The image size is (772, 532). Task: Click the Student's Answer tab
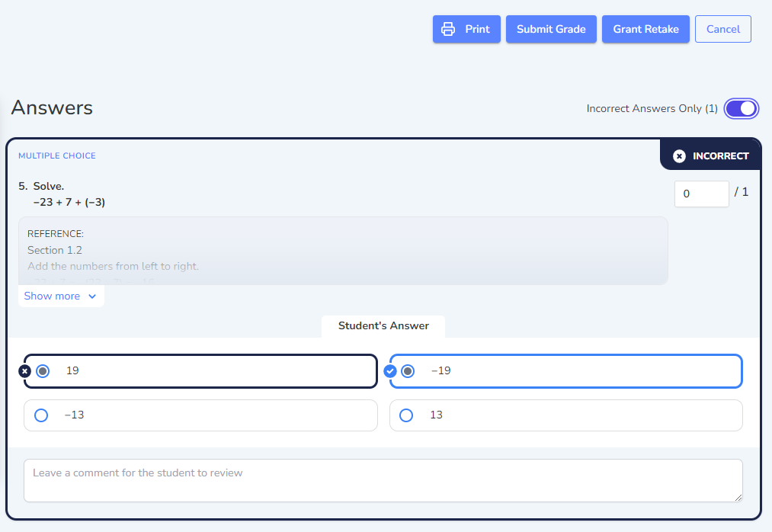pos(383,326)
